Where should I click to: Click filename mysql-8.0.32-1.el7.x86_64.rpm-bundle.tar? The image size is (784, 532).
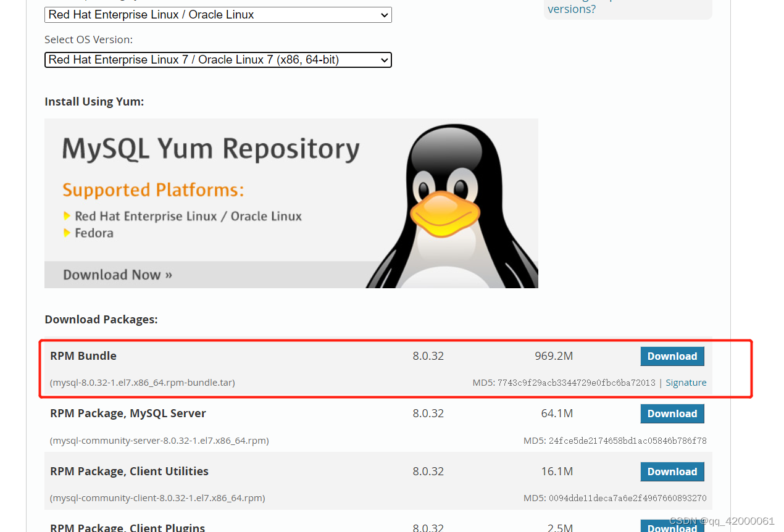coord(143,383)
